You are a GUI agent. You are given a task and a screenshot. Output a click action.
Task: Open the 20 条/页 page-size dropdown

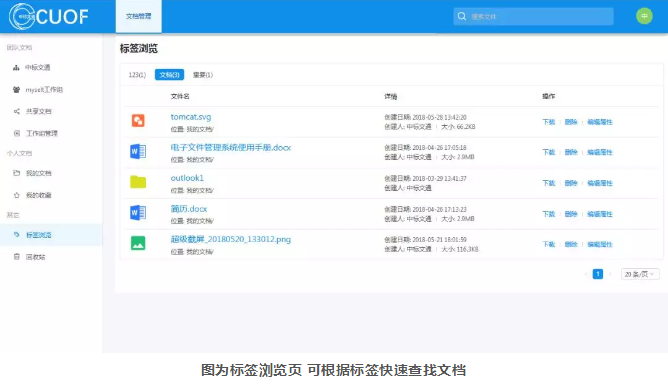click(x=640, y=274)
